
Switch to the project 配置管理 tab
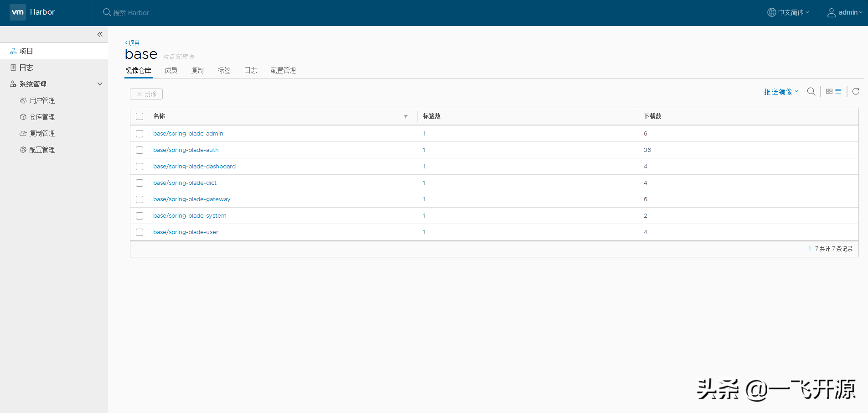coord(283,70)
